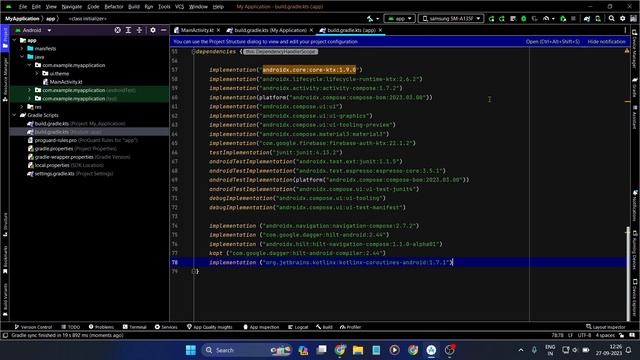The height and width of the screenshot is (360, 640).
Task: Open the Structure side tab
Action: coord(5,224)
